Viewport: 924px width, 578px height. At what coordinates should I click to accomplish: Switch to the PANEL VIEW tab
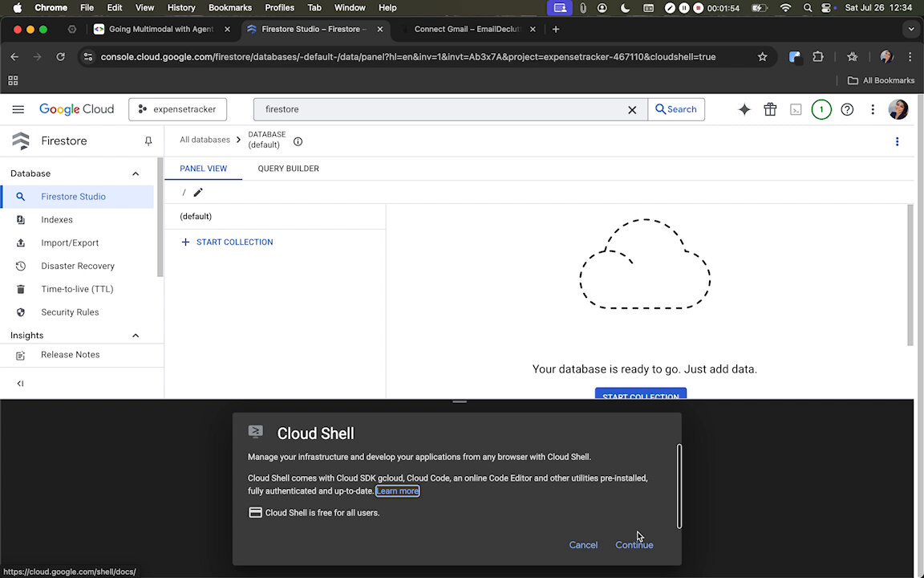(x=203, y=168)
